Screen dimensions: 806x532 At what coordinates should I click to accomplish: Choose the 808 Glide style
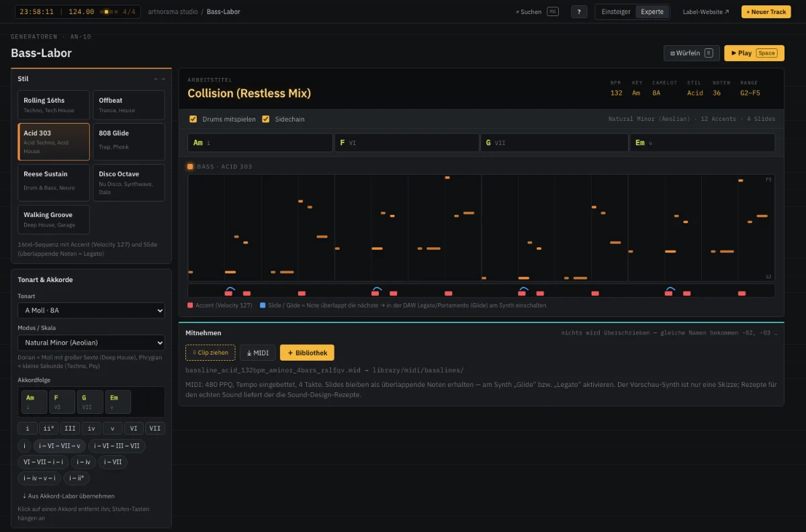[x=128, y=142]
